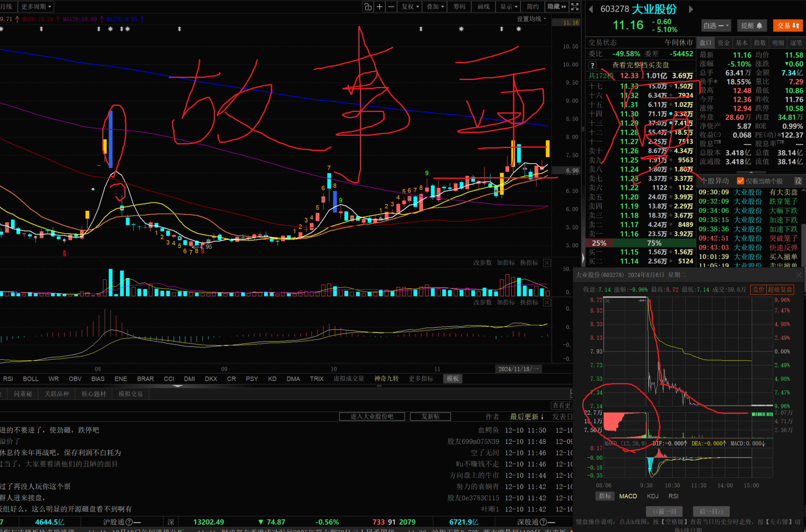Click the question mark help icon
Viewport: 806px width, 532px height.
592,65
